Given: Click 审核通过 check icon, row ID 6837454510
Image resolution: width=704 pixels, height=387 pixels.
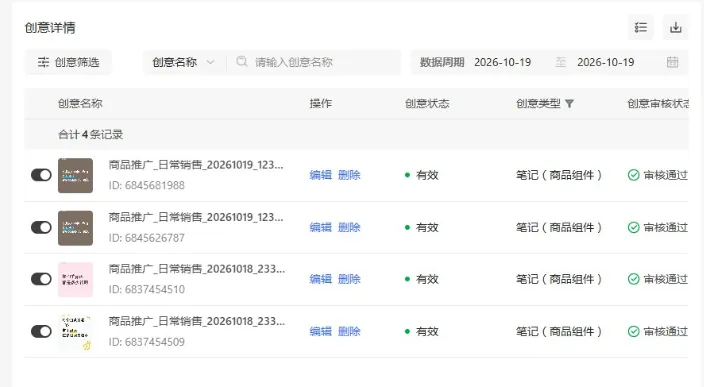Looking at the screenshot, I should tap(634, 279).
